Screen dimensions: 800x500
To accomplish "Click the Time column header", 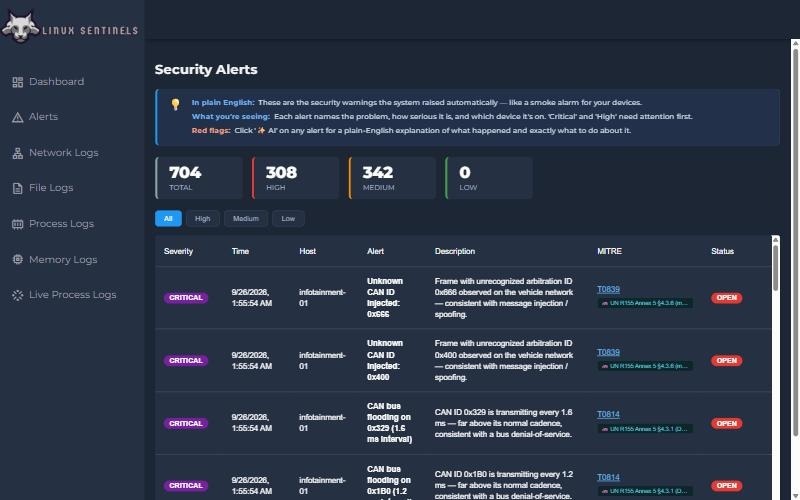I will [240, 252].
